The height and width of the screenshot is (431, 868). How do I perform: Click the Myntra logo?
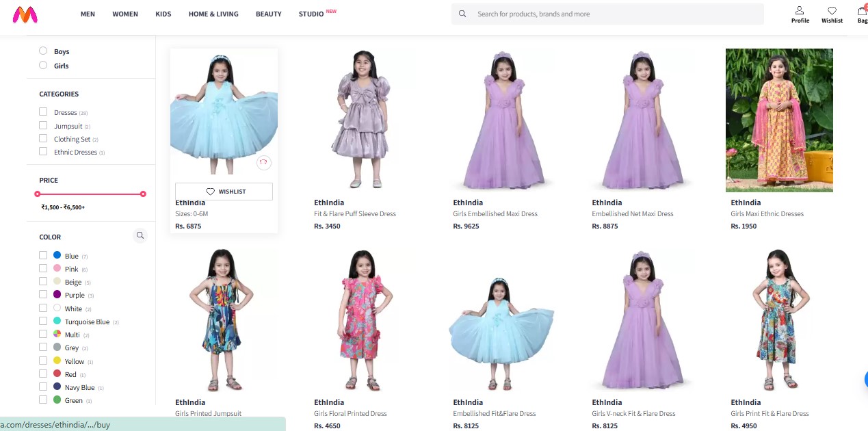pos(25,14)
